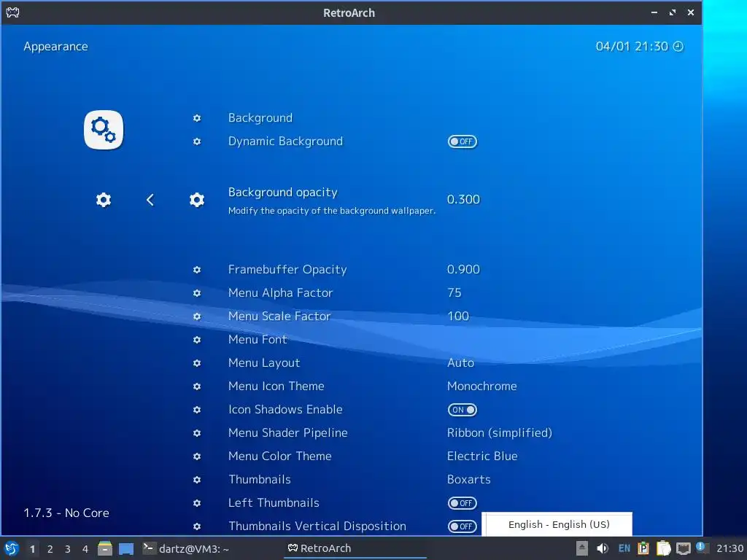Click the RetroArch invader icon in the title bar

pos(12,12)
